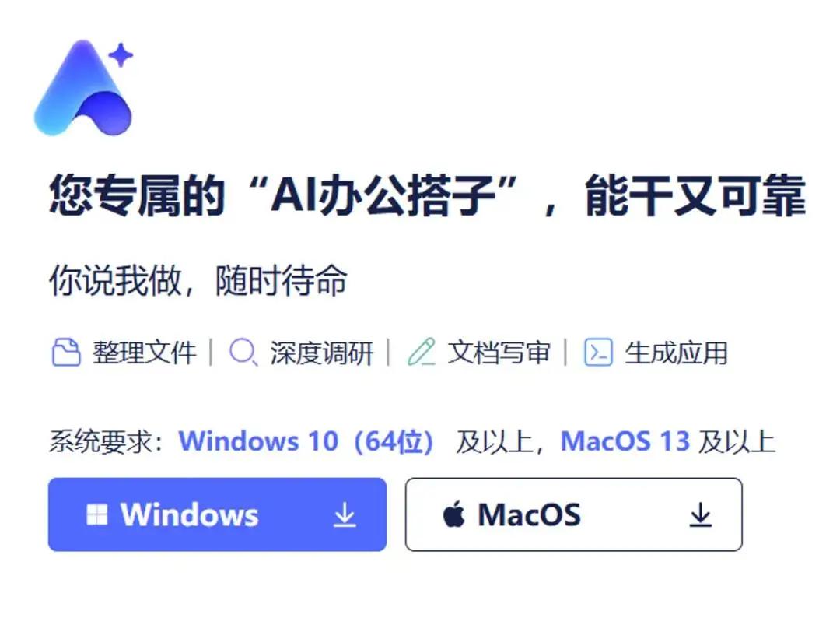Click the 你说我做，随时待命 subtitle
The height and width of the screenshot is (618, 840).
click(x=198, y=280)
